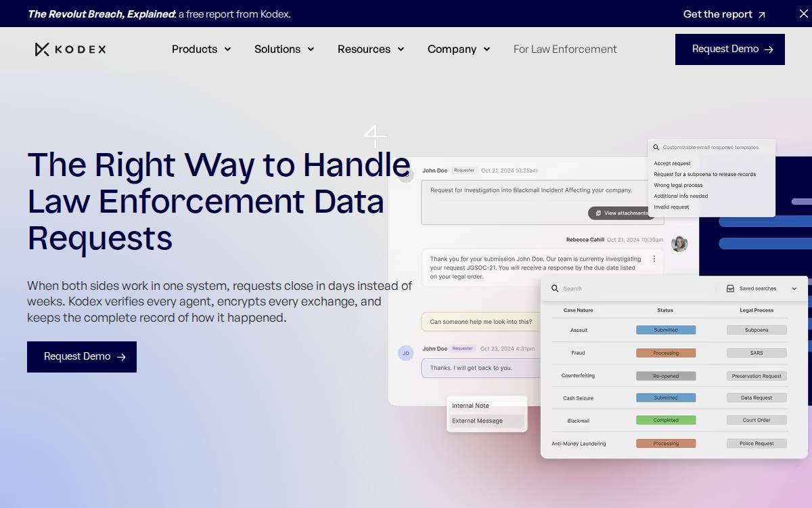Select Invalid request template
This screenshot has width=812, height=508.
pos(671,207)
